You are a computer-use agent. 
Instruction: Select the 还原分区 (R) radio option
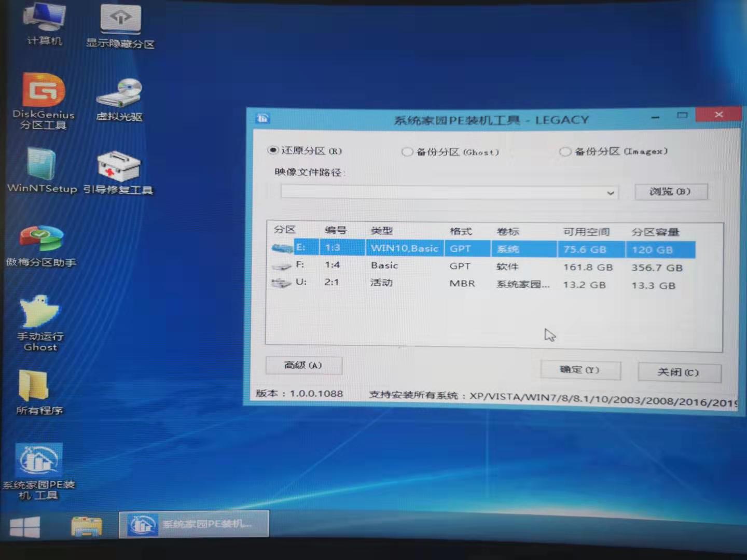tap(274, 150)
